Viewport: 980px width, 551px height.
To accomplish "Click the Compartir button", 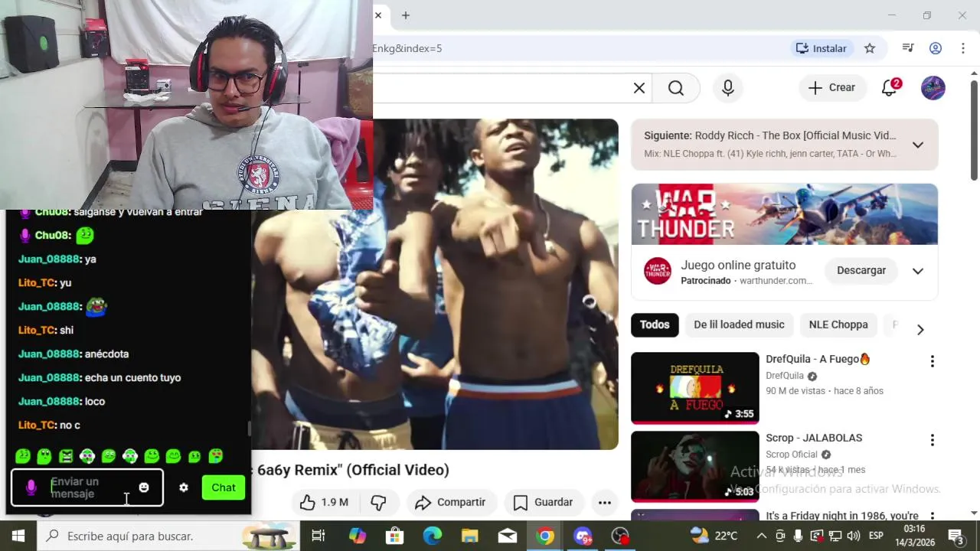I will click(450, 502).
